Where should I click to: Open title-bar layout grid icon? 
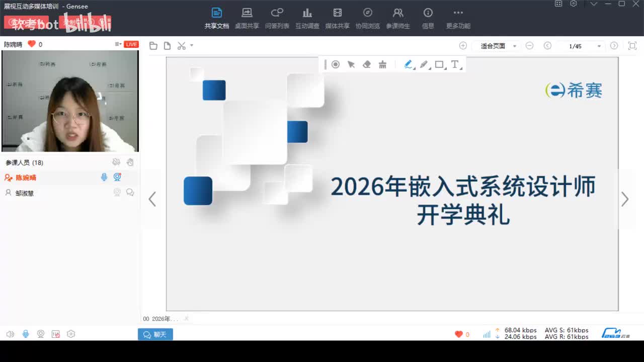point(558,4)
